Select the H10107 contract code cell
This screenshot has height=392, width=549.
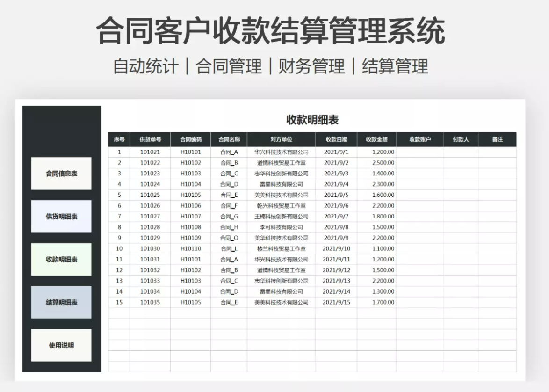(190, 217)
